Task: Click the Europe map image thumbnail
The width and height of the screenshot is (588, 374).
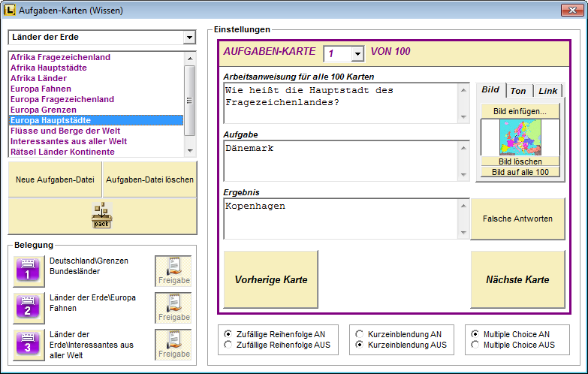Action: pos(520,137)
